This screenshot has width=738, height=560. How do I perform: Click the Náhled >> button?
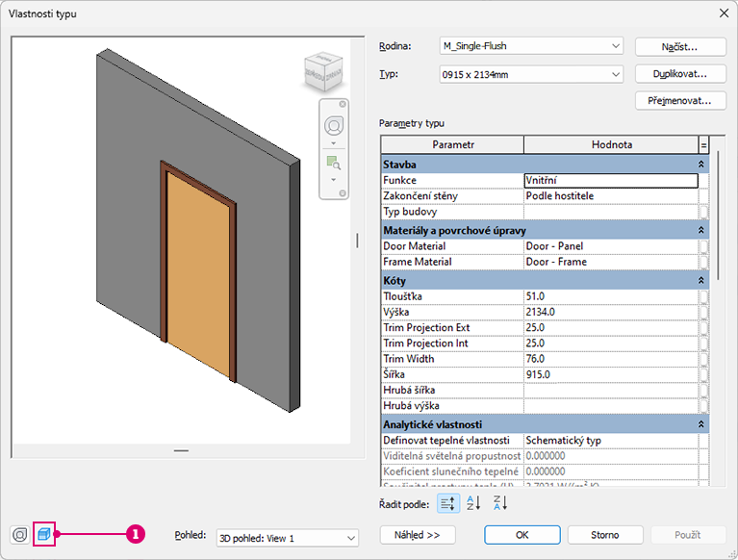[418, 535]
